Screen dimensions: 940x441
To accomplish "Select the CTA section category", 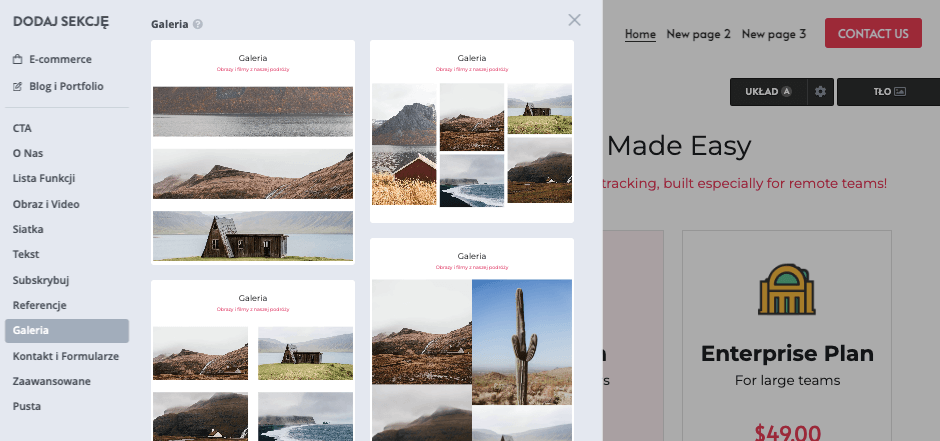I will [22, 129].
